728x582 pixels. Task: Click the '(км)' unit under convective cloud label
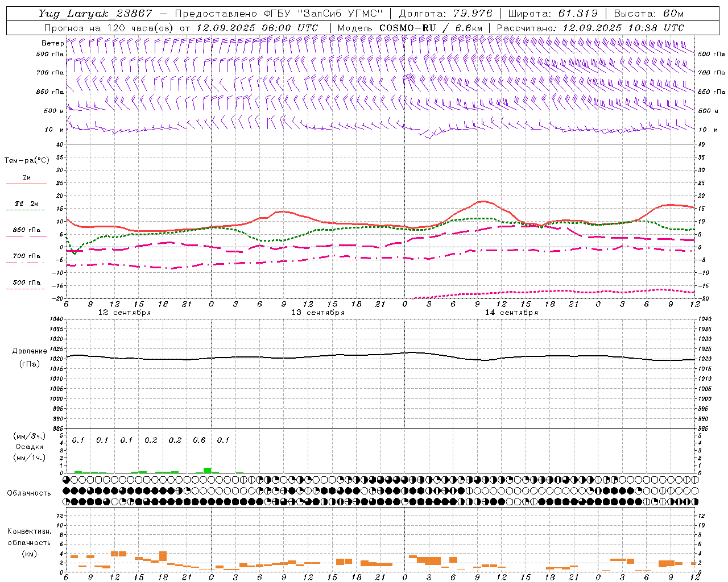29,554
